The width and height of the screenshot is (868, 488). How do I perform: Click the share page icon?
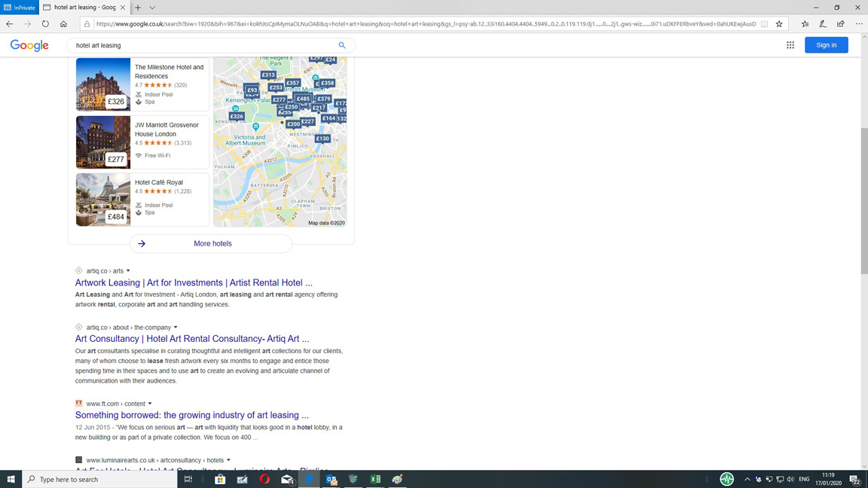pyautogui.click(x=841, y=24)
